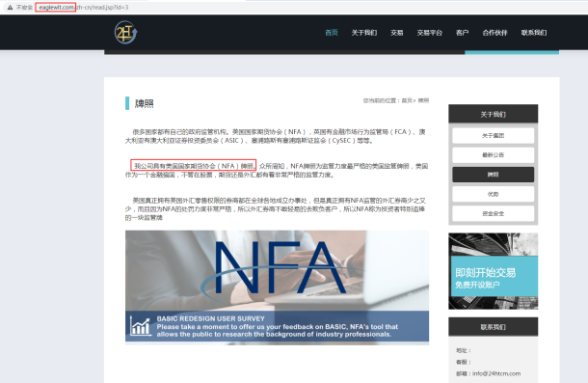Open the 客户 navigation menu

click(x=463, y=33)
